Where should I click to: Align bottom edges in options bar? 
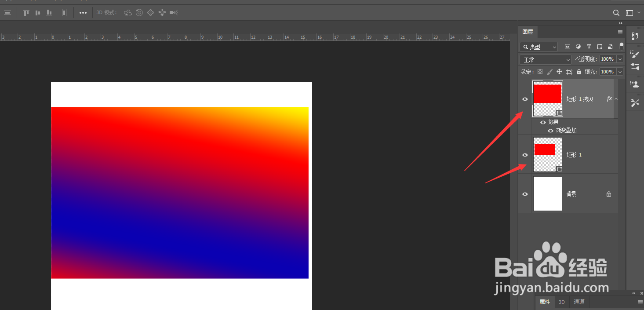pyautogui.click(x=49, y=13)
